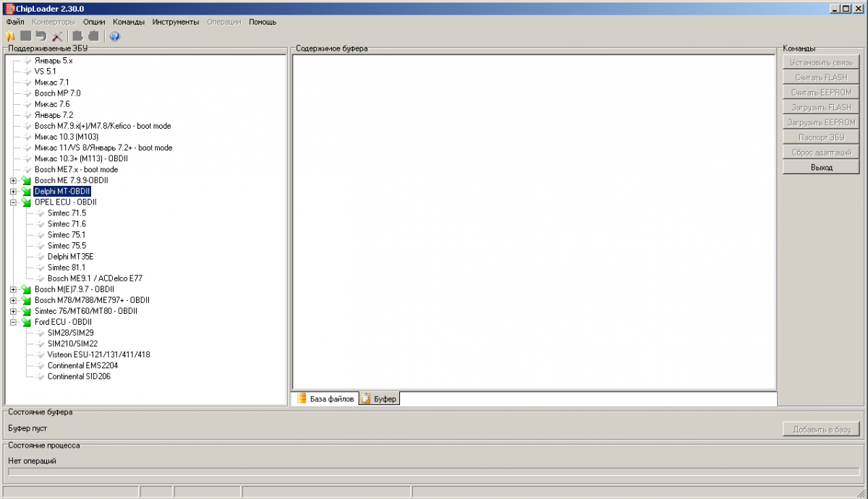Select the Микас 10.3 (M103) entry
This screenshot has width=868, height=499.
[67, 137]
